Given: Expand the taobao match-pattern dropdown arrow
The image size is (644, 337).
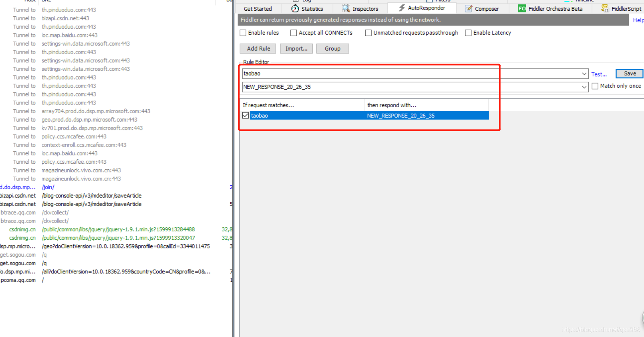Looking at the screenshot, I should pyautogui.click(x=584, y=74).
